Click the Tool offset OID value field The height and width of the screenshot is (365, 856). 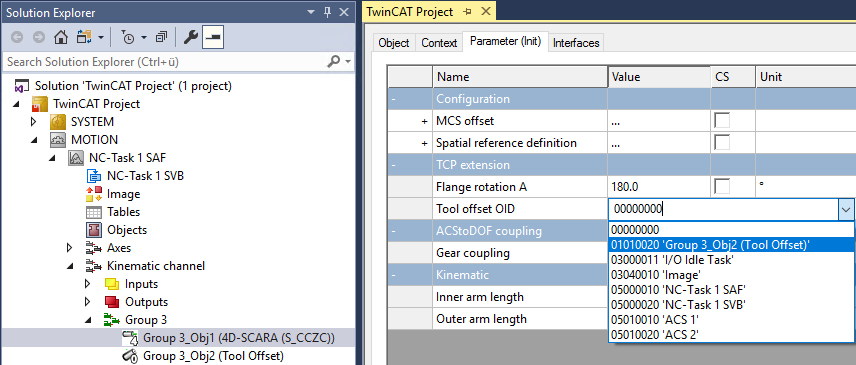point(723,209)
